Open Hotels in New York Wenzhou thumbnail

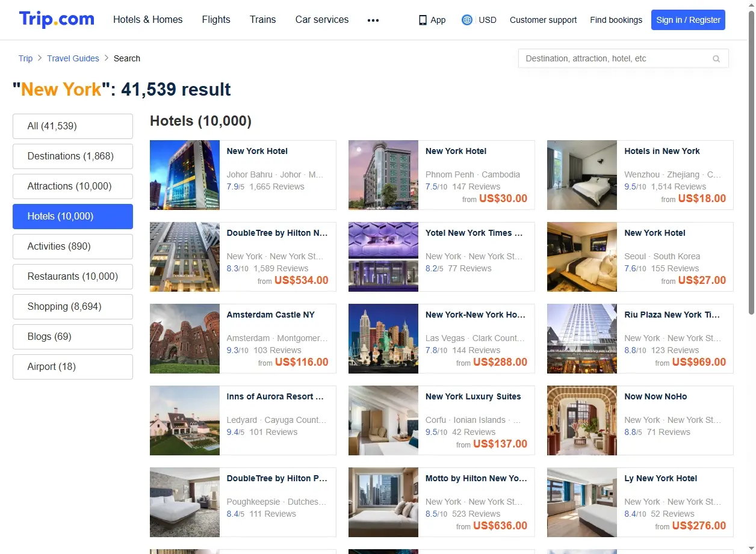pyautogui.click(x=582, y=175)
